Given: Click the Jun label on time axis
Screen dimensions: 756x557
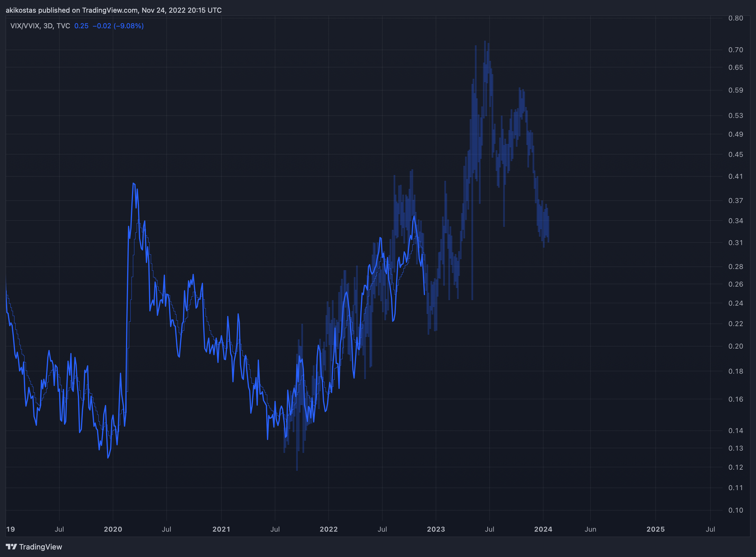Looking at the screenshot, I should click(x=590, y=529).
